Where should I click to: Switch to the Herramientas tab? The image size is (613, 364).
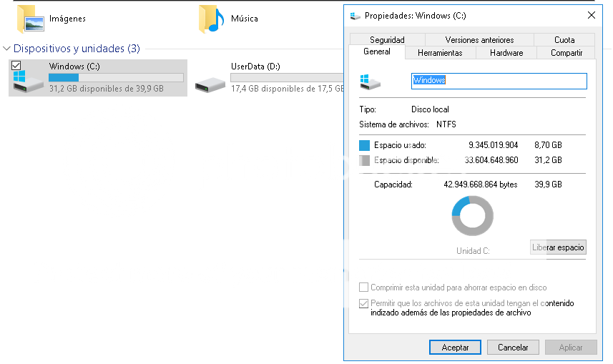point(440,53)
